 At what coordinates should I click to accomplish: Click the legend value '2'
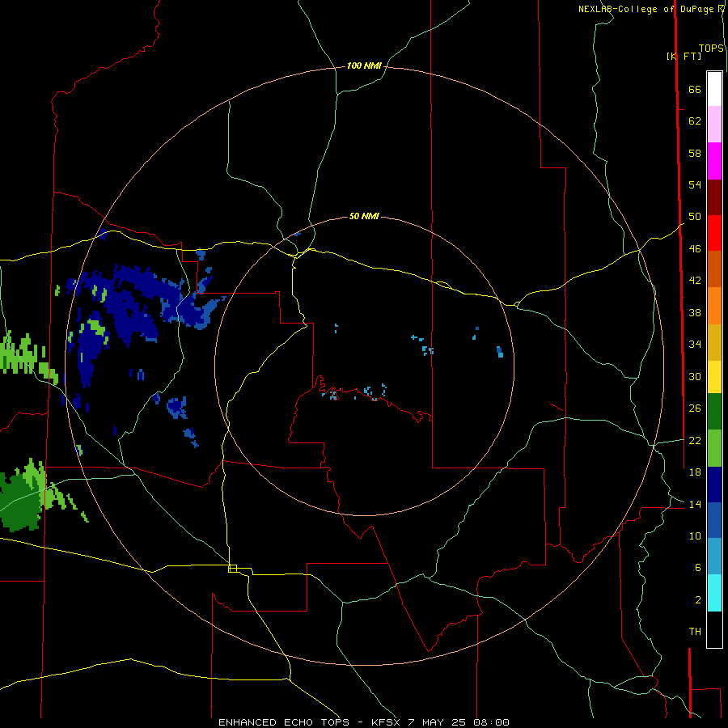pos(697,600)
